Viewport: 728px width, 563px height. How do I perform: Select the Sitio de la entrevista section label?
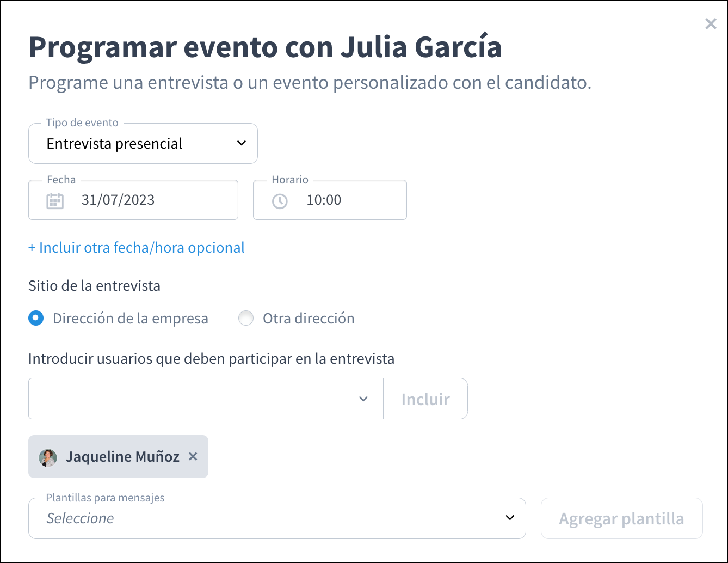click(x=94, y=285)
